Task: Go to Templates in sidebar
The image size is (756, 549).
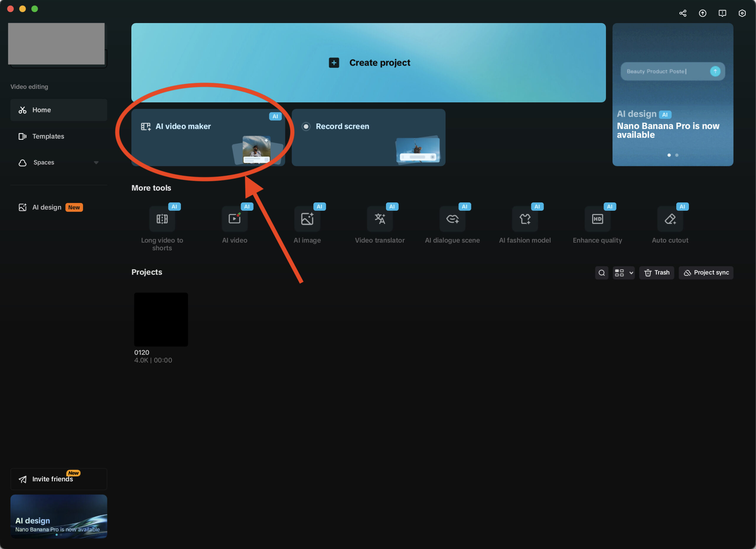Action: click(x=48, y=137)
